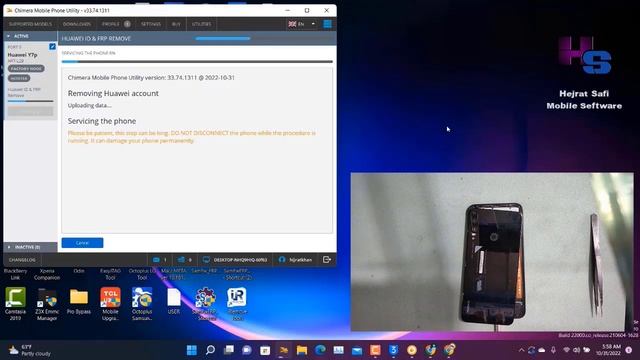The image size is (640, 360).
Task: Open the Changelog
Action: pyautogui.click(x=22, y=260)
